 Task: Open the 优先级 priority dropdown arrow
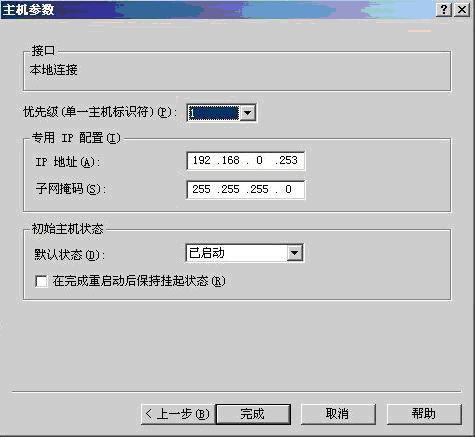tap(247, 113)
